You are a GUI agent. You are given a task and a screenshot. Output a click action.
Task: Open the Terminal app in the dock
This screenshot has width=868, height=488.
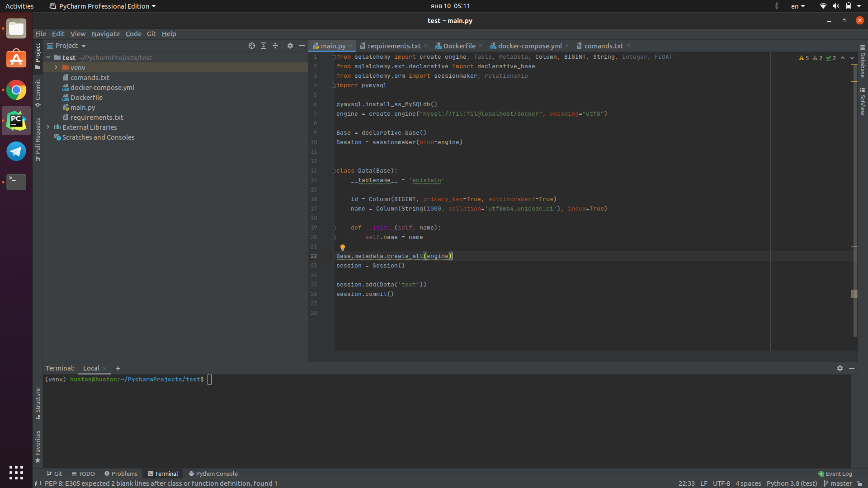[x=16, y=182]
